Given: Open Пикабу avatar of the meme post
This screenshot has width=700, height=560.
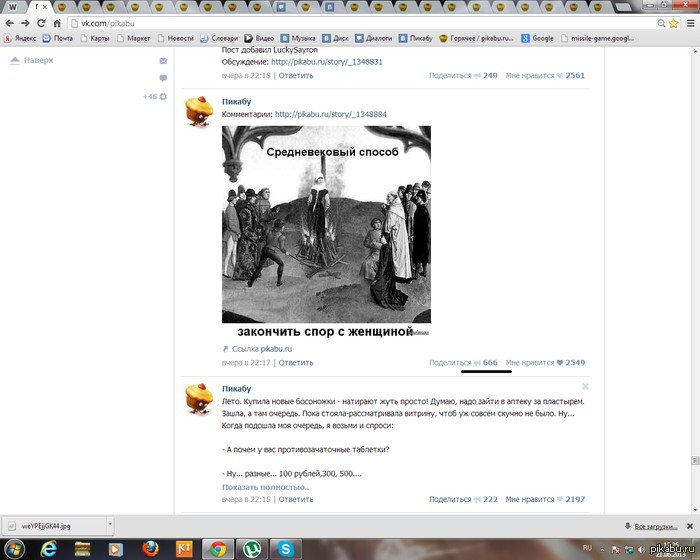Looking at the screenshot, I should [x=199, y=111].
